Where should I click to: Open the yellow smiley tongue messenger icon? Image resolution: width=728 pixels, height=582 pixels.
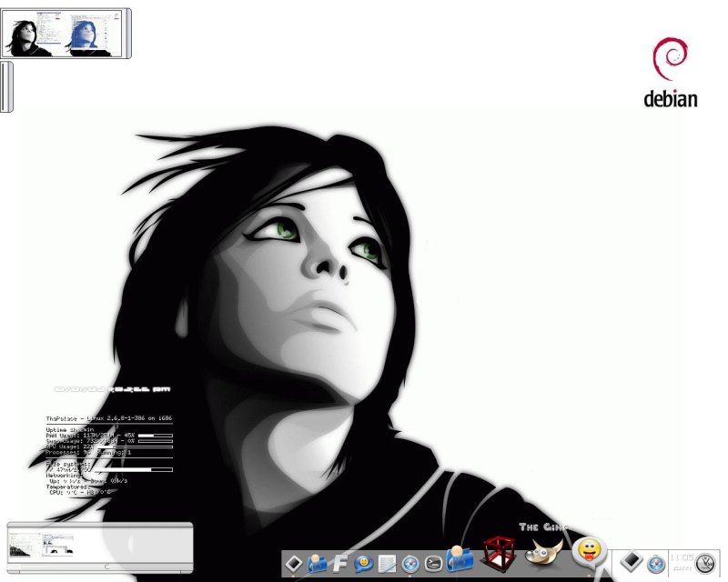tap(589, 552)
